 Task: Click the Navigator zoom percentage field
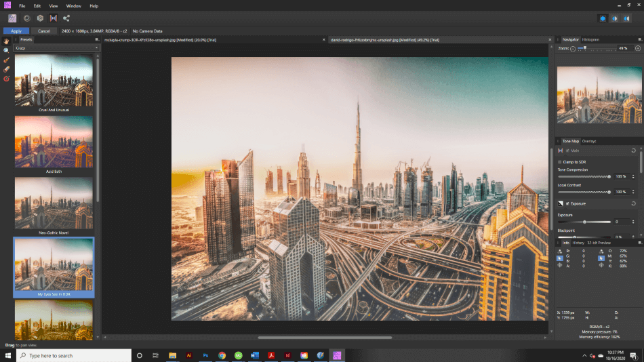click(624, 49)
